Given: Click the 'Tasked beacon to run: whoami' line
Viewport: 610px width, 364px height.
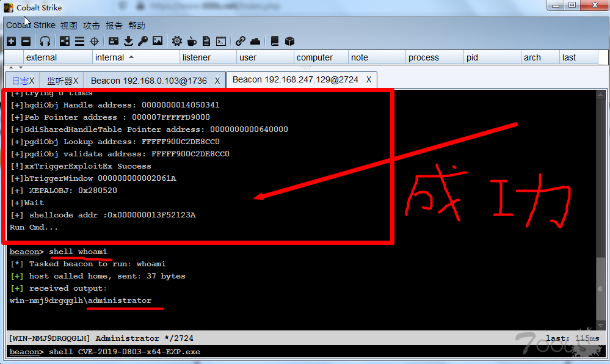Looking at the screenshot, I should (x=88, y=264).
